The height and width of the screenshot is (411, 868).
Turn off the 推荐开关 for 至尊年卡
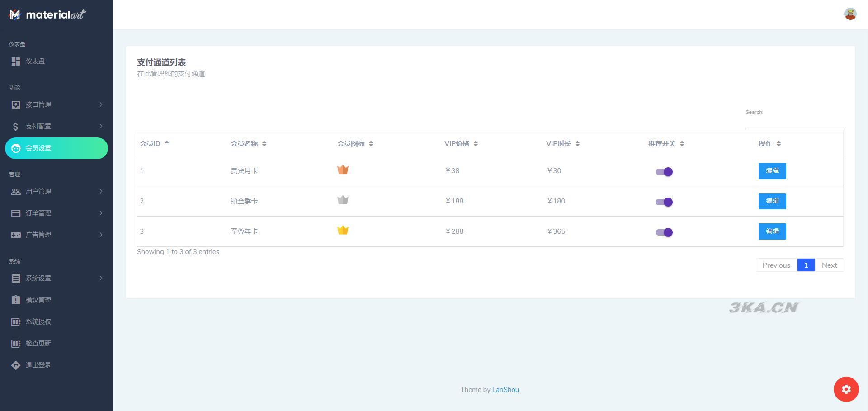click(664, 232)
